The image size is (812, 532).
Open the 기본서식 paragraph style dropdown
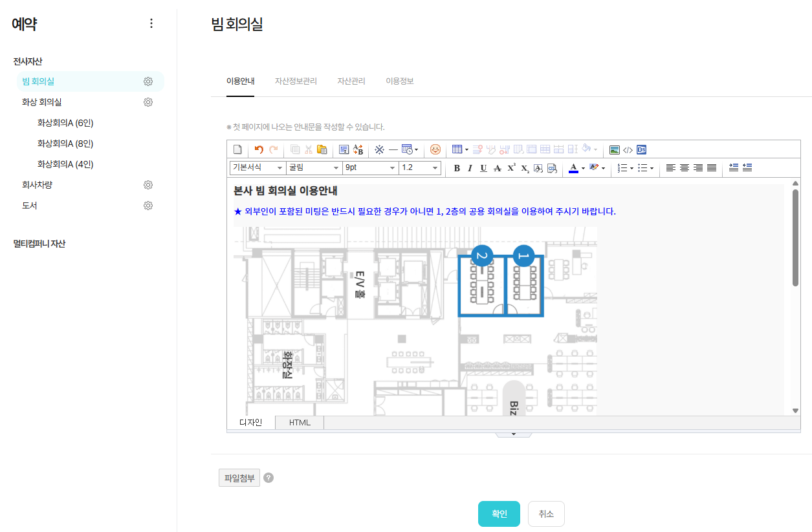258,167
